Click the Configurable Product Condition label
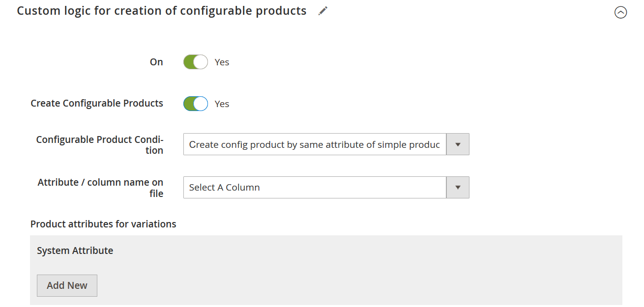Viewport: 644px width, 307px height. tap(100, 145)
